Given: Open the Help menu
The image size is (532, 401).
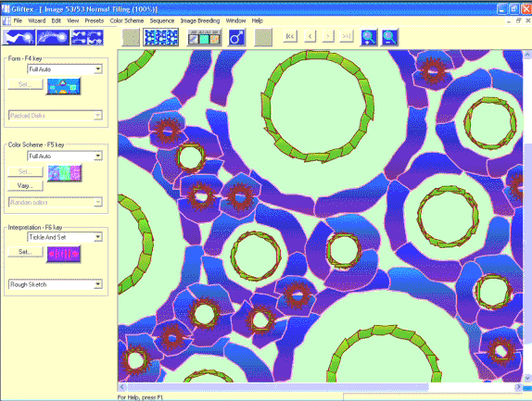Looking at the screenshot, I should [257, 20].
